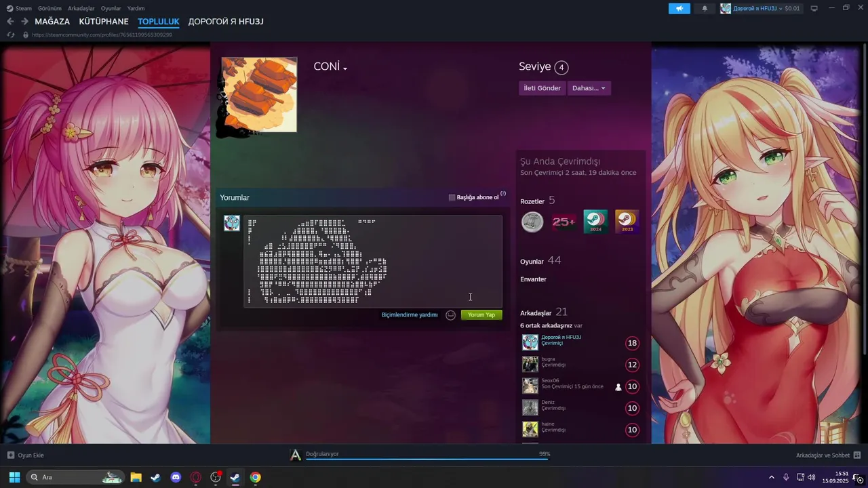
Task: Open the announcements megaphone icon
Action: tap(679, 8)
